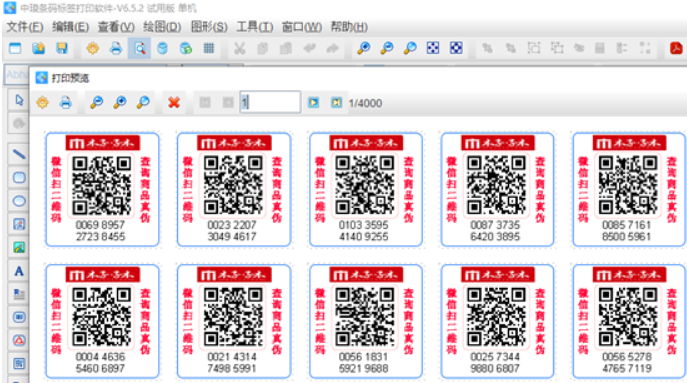Click label preview numbered 0021 4314
Image resolution: width=687 pixels, height=383 pixels.
tap(234, 321)
